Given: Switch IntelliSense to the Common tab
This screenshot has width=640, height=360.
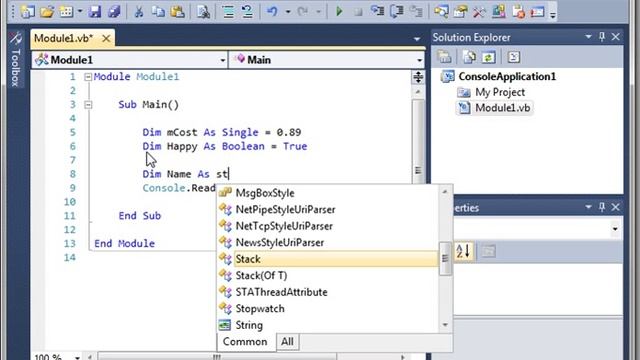Looking at the screenshot, I should (x=245, y=342).
